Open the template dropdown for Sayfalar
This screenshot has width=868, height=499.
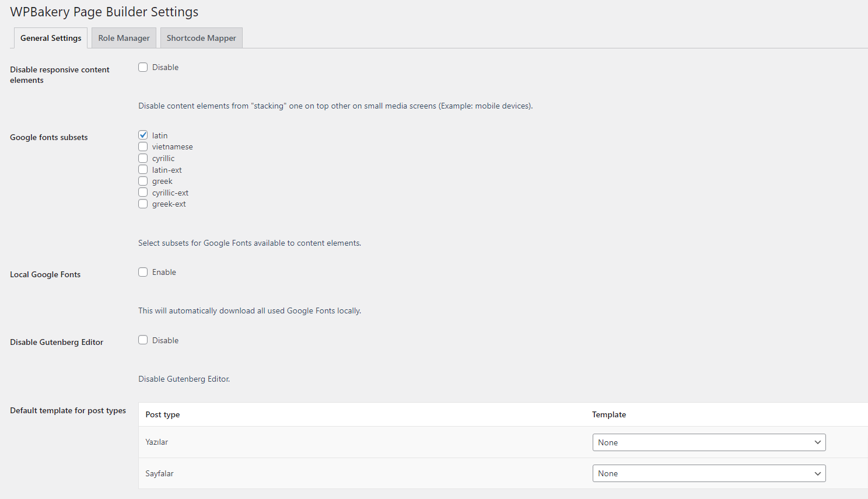tap(709, 473)
